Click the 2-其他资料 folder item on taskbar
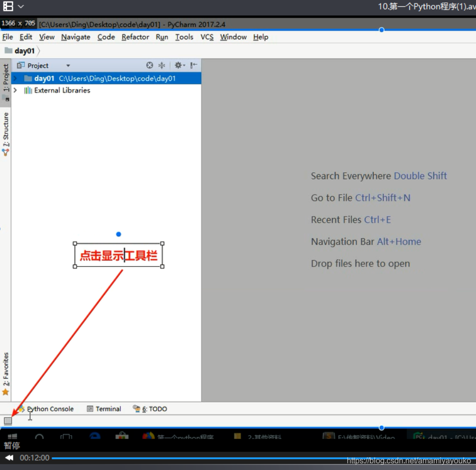Image resolution: width=476 pixels, height=470 pixels. coord(258,437)
